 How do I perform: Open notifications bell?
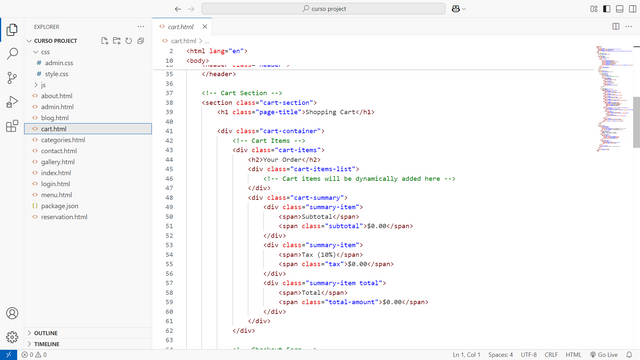pos(629,355)
